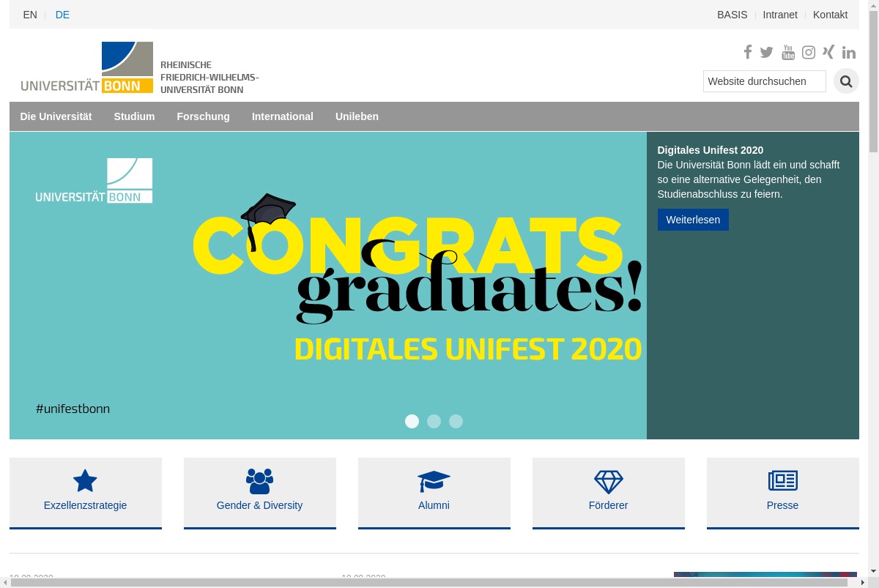The width and height of the screenshot is (879, 588).
Task: Click the star icon above Exzellenzstrategie
Action: point(85,481)
